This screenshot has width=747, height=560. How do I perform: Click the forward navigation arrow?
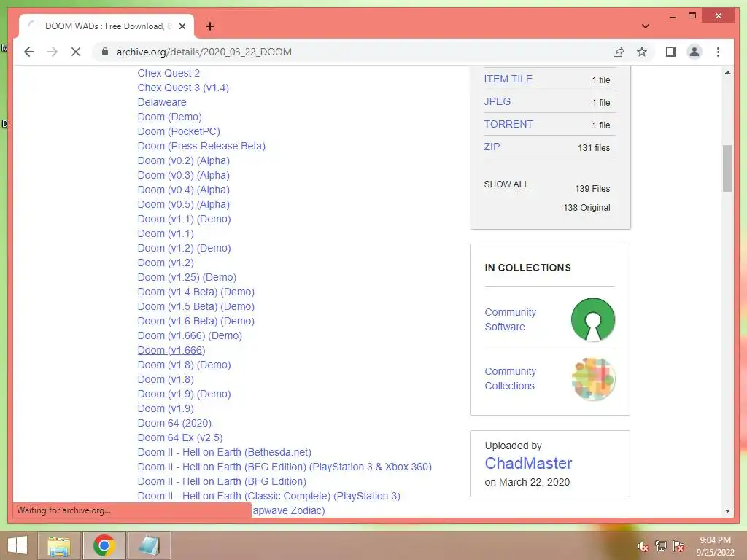pos(53,52)
